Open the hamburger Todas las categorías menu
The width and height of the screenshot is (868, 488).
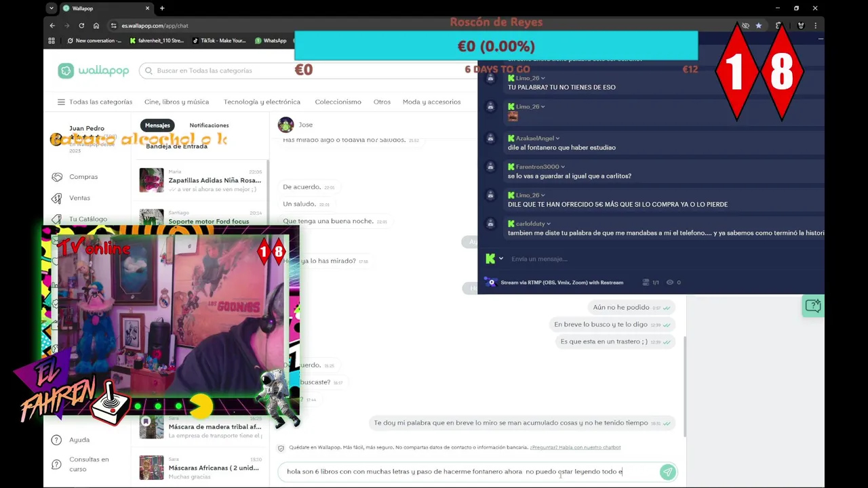coord(61,102)
